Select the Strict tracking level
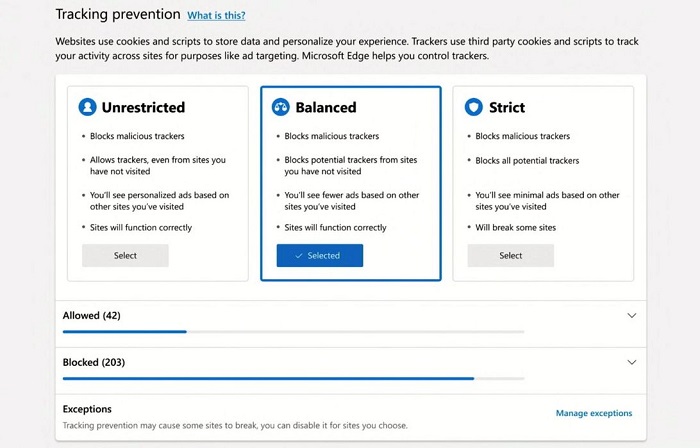Viewport: 700px width, 448px height. point(511,256)
